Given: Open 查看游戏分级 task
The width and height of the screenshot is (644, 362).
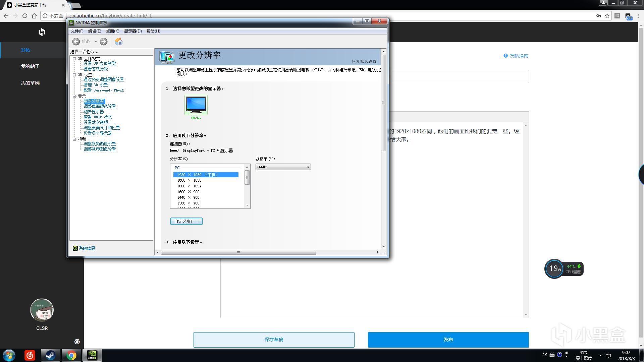Looking at the screenshot, I should pos(96,69).
